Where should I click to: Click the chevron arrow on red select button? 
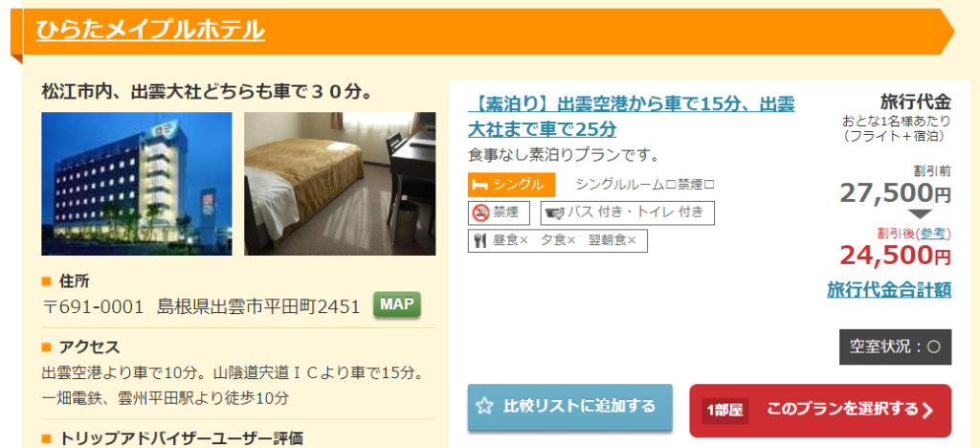(928, 410)
